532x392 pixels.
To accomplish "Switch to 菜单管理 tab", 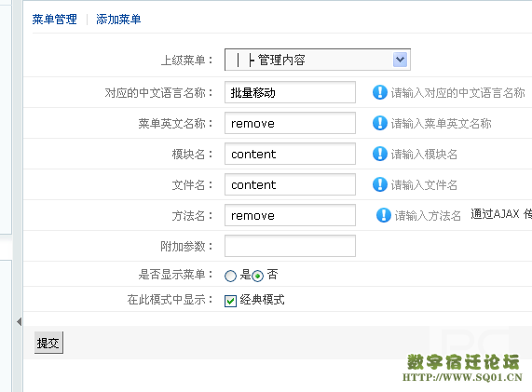I will 55,20.
